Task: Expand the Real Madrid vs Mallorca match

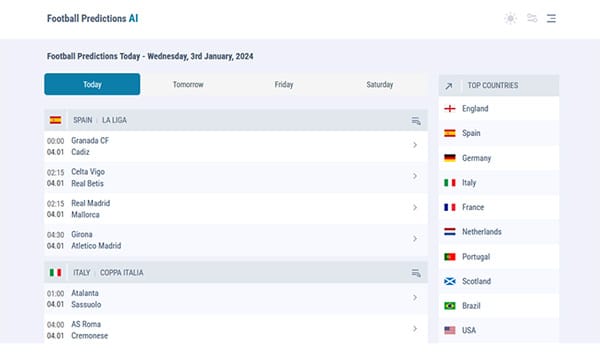Action: click(x=415, y=208)
